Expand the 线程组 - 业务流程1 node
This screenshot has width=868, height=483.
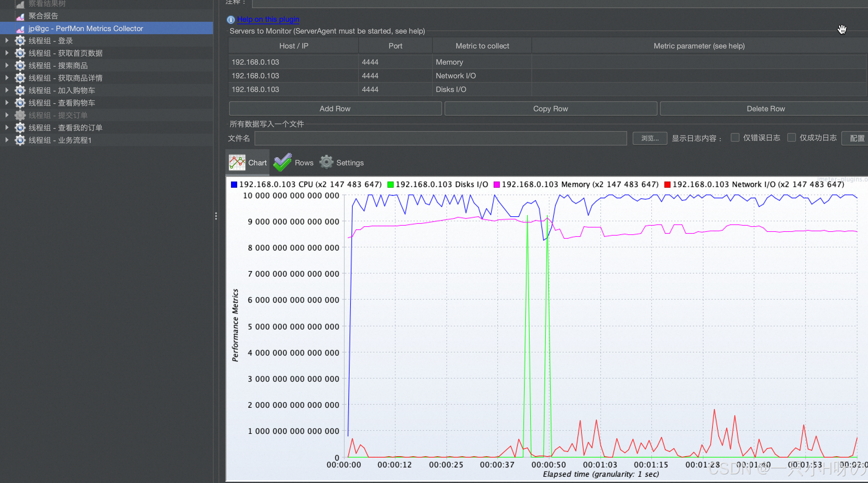7,140
